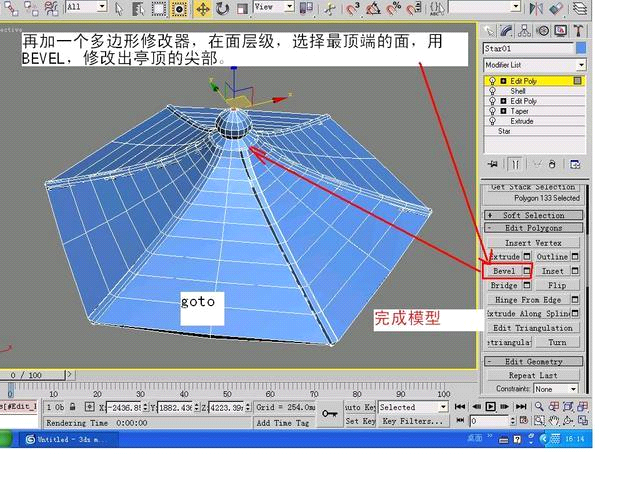
Task: Click the Play Animation button
Action: click(491, 407)
